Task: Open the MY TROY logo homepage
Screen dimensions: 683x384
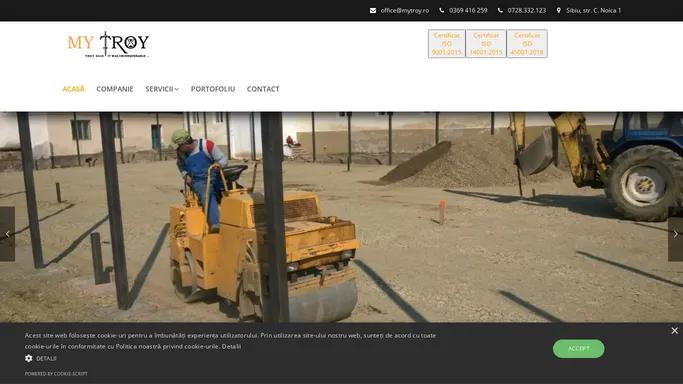Action: click(x=108, y=44)
